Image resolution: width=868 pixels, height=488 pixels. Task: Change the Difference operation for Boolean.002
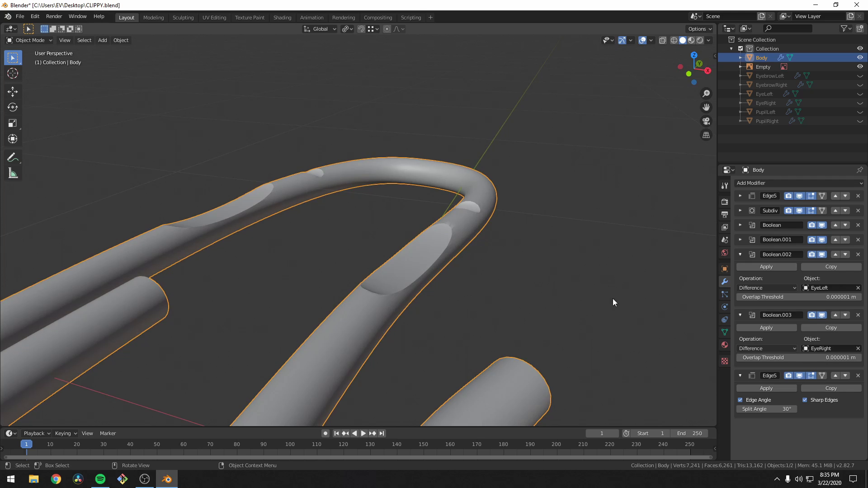(x=767, y=288)
